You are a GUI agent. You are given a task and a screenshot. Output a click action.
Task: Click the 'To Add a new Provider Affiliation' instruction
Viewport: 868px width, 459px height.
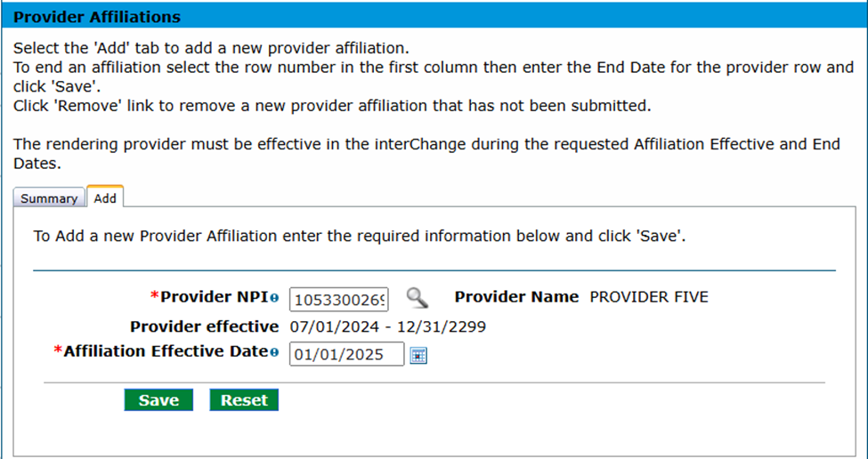pos(359,238)
